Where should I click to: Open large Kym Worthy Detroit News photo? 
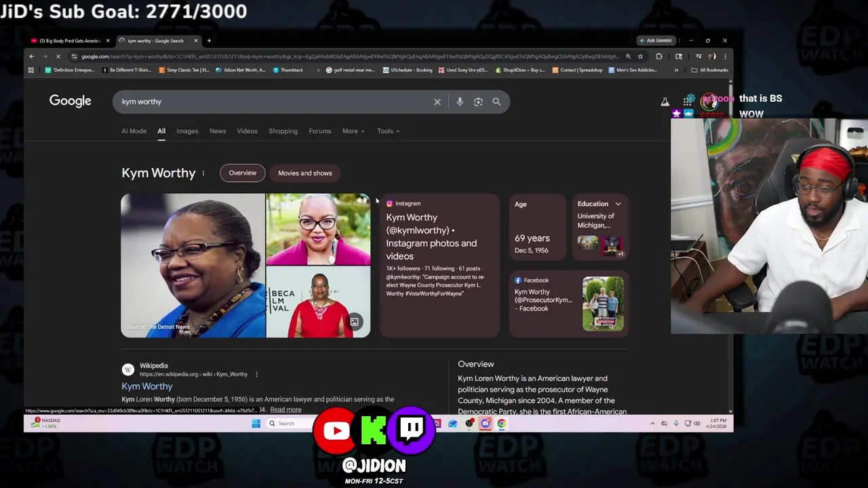point(193,266)
